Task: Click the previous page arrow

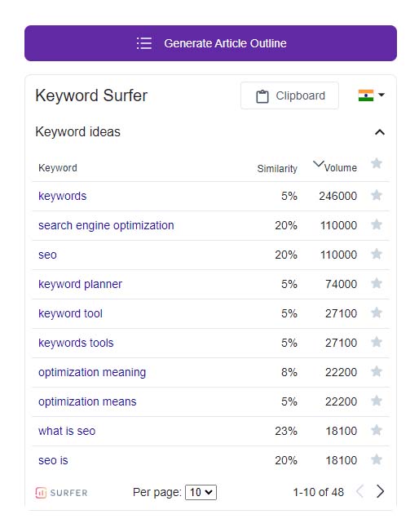Action: coord(360,491)
